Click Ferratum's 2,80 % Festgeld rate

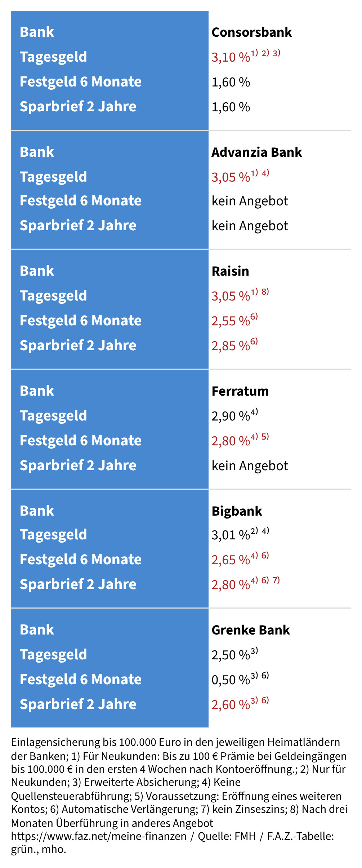(x=231, y=441)
